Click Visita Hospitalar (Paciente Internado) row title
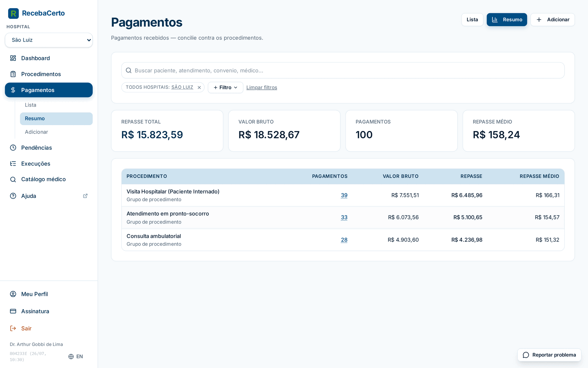Image resolution: width=588 pixels, height=368 pixels. tap(173, 192)
